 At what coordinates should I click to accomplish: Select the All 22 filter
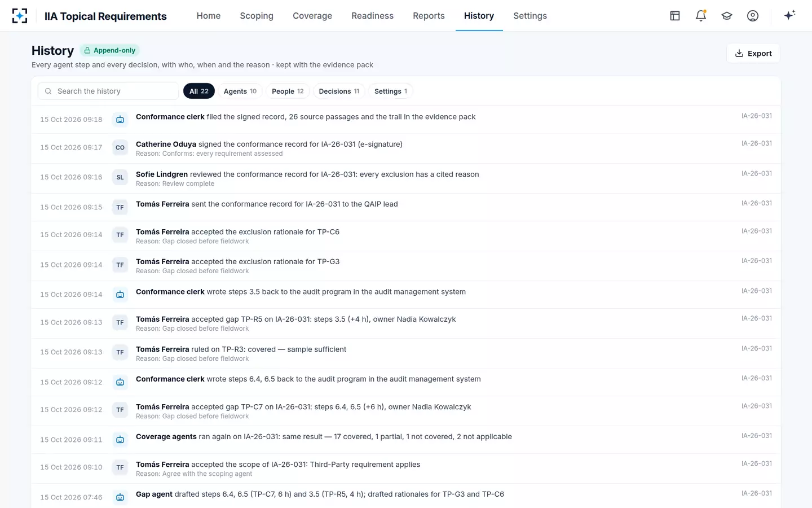(199, 91)
